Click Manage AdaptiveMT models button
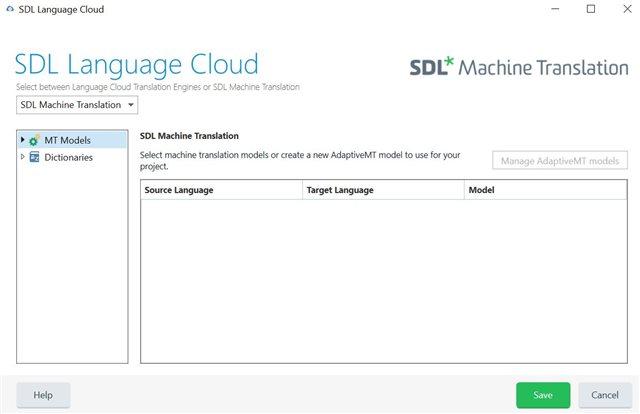The image size is (640, 414). point(560,161)
